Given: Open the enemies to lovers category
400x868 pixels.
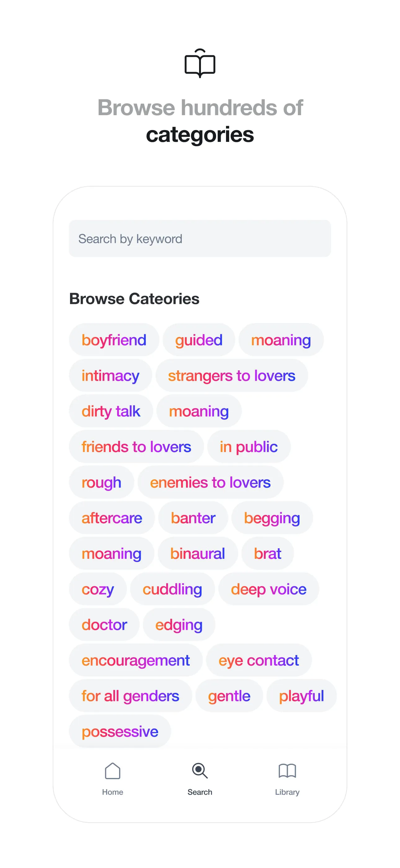Looking at the screenshot, I should [x=210, y=482].
